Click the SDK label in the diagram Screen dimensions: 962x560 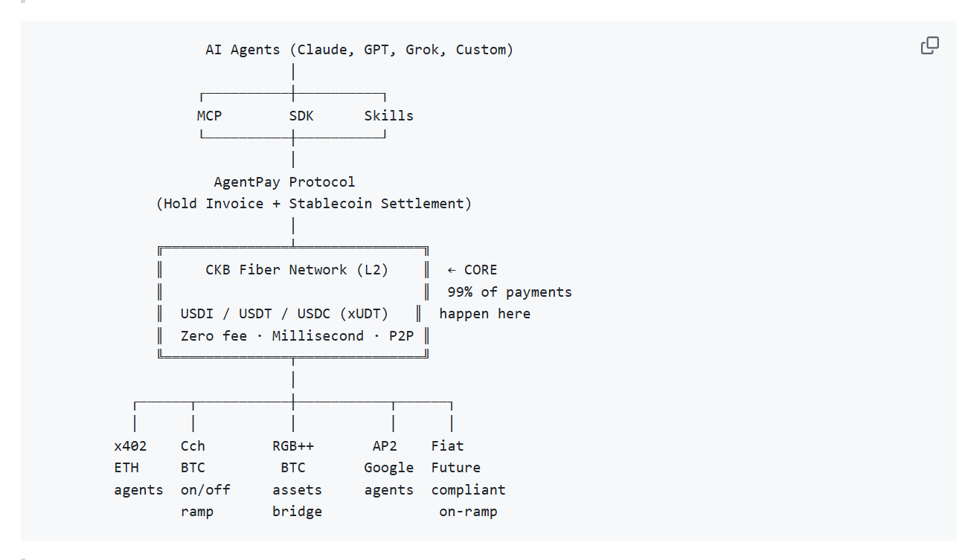301,116
